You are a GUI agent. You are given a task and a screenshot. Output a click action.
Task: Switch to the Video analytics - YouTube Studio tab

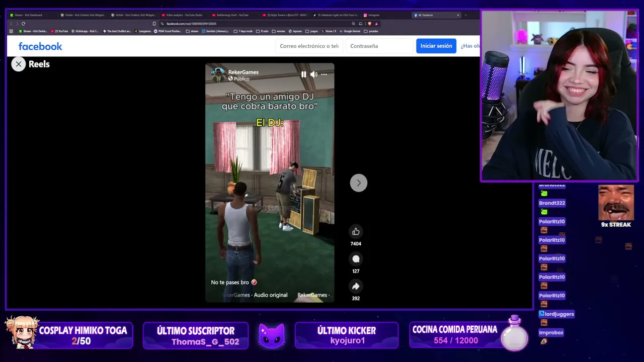click(x=184, y=15)
